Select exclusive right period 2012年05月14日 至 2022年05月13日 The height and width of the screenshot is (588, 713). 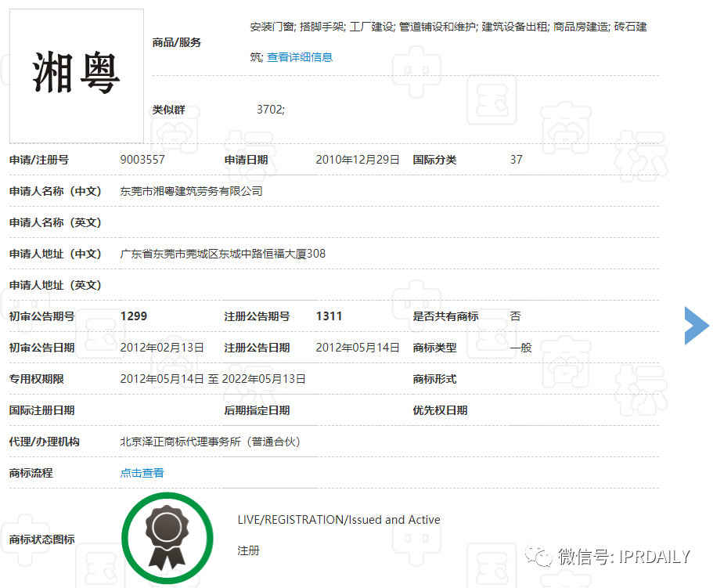coord(213,379)
